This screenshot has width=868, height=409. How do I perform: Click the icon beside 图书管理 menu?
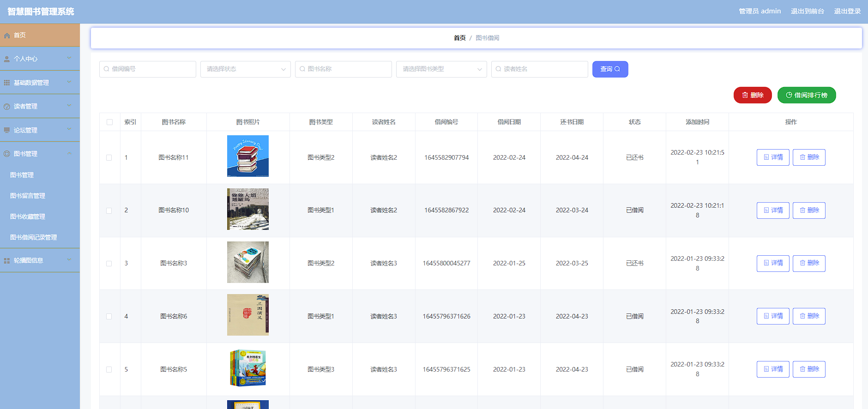[x=7, y=154]
